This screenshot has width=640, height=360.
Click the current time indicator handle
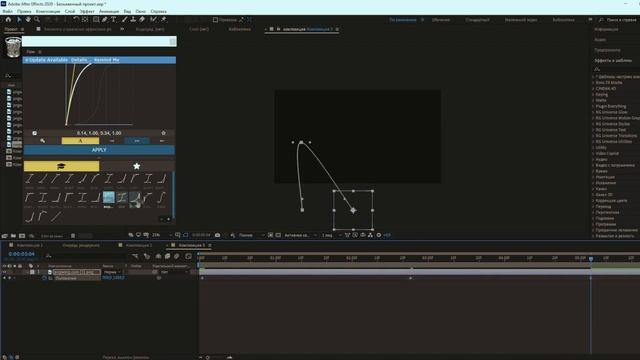point(591,258)
